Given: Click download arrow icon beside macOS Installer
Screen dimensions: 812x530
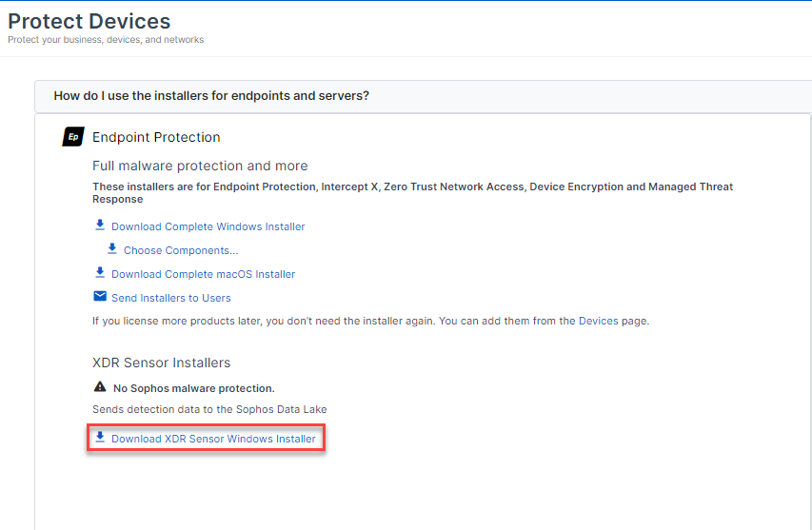Looking at the screenshot, I should point(100,273).
